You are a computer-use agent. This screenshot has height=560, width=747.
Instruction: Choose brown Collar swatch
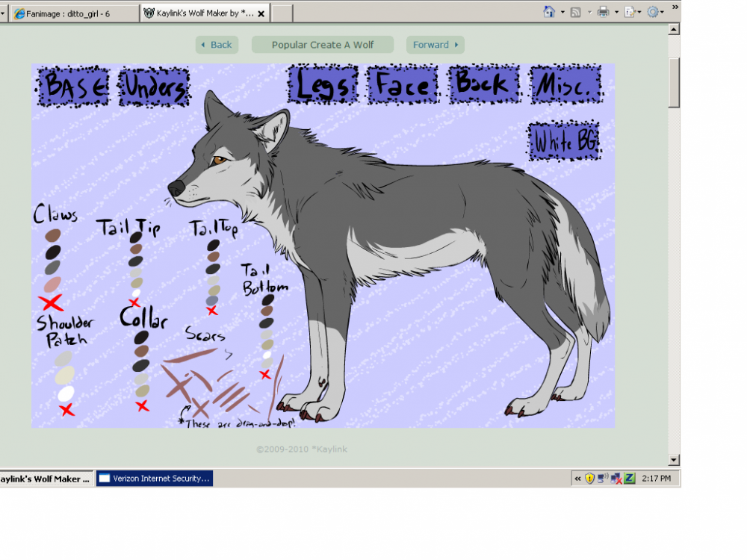(141, 352)
